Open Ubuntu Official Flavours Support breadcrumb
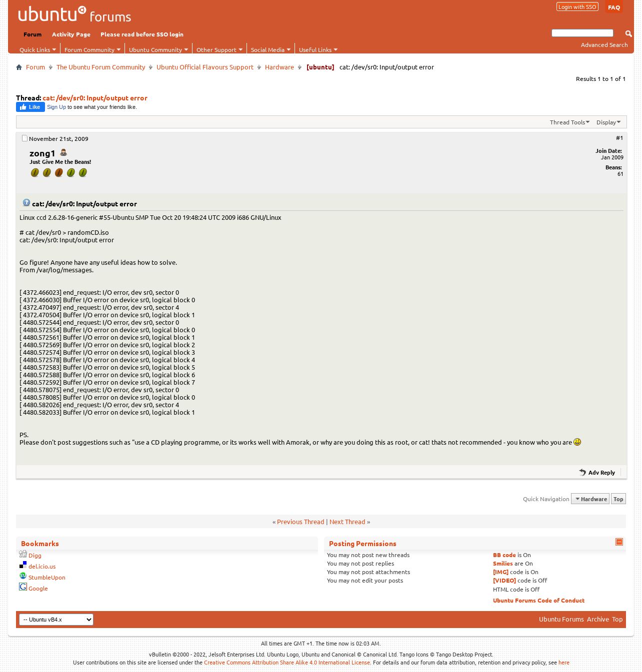The width and height of the screenshot is (642, 672). pyautogui.click(x=205, y=67)
